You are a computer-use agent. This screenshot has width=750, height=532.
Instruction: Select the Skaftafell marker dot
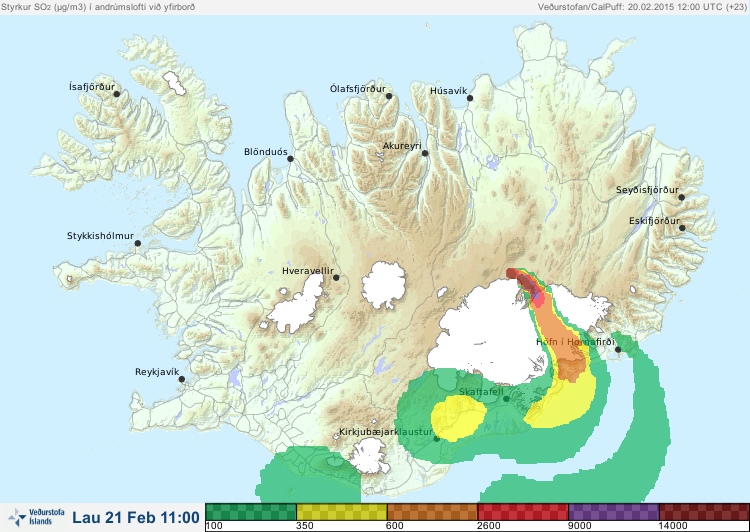point(506,399)
